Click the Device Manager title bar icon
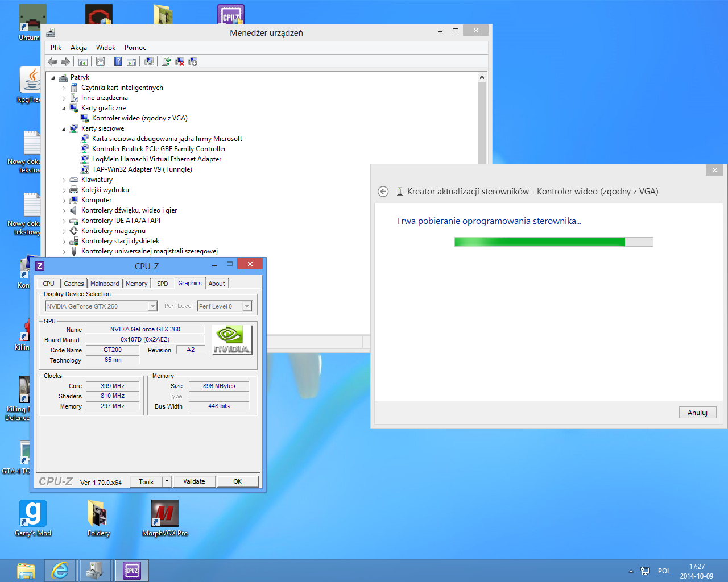The image size is (728, 582). 51,33
